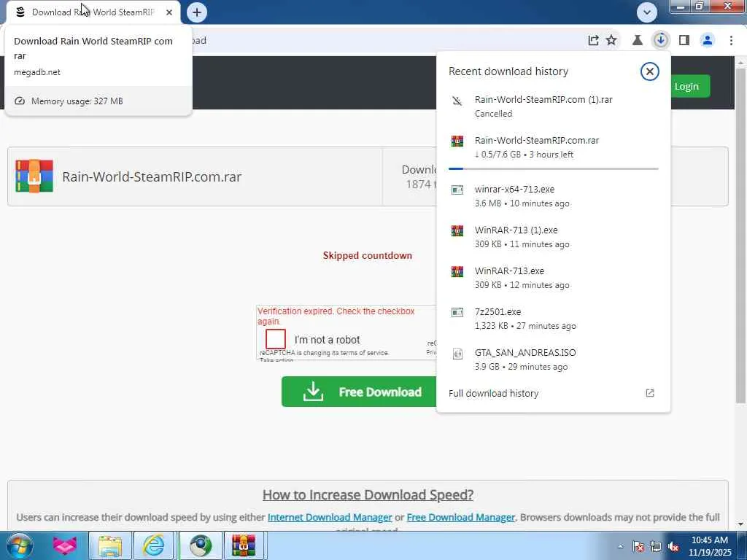747x560 pixels.
Task: Click the network tray icon
Action: [656, 547]
